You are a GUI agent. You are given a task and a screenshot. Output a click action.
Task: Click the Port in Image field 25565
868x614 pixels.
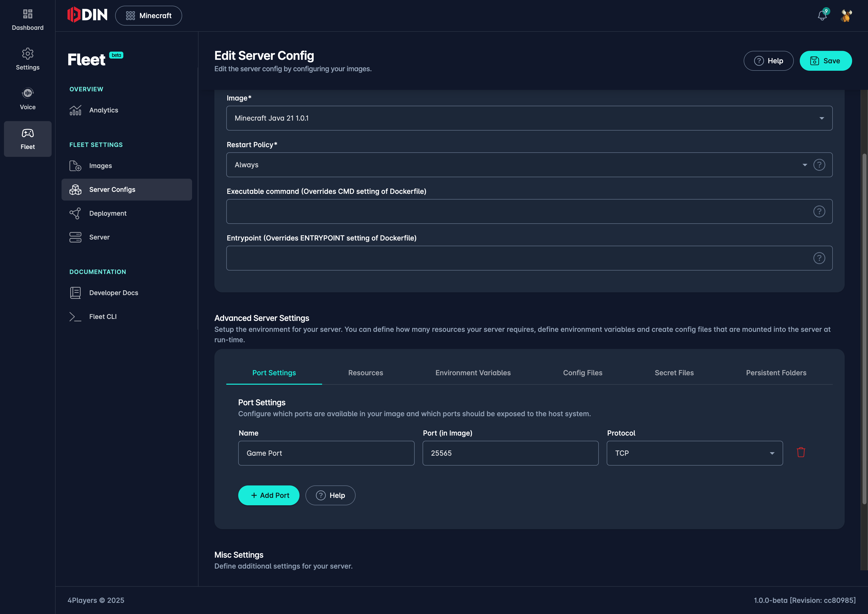tap(510, 453)
